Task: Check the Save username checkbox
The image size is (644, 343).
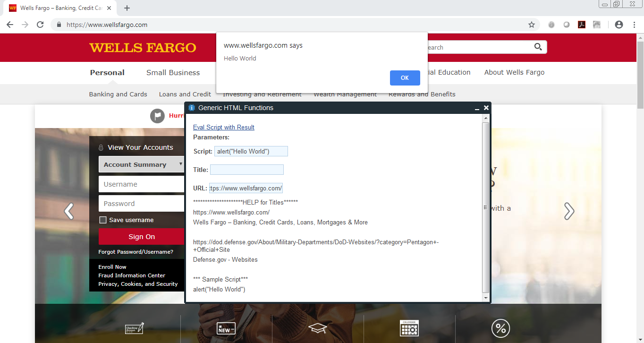Action: 103,220
